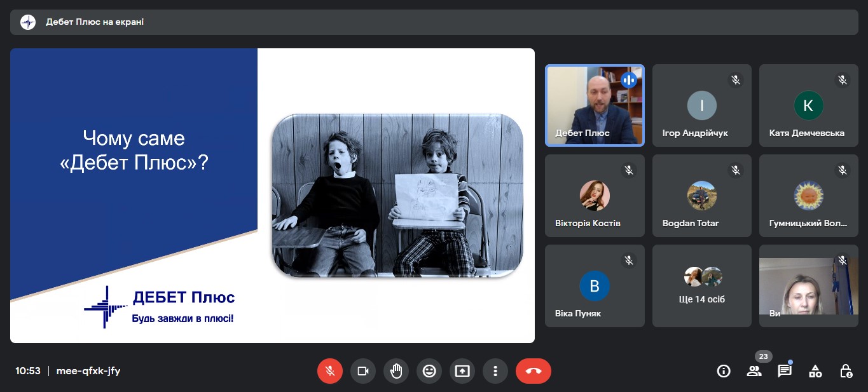Toggle the camera off
The height and width of the screenshot is (392, 868).
click(x=363, y=371)
